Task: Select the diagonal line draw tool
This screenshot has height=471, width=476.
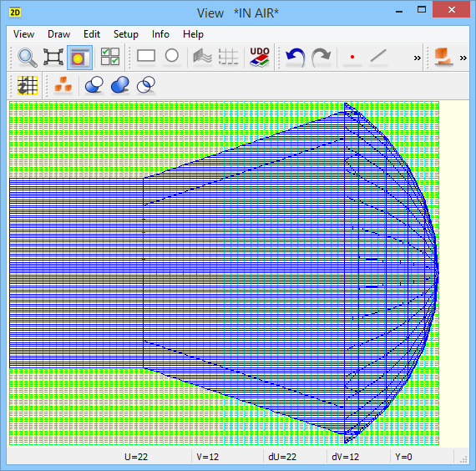Action: [x=378, y=57]
